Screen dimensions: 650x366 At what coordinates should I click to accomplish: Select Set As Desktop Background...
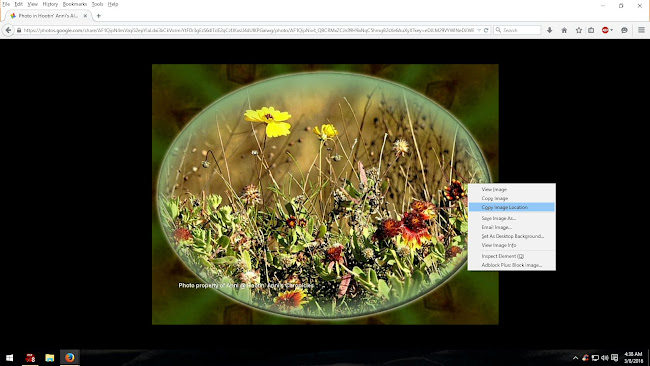[512, 236]
